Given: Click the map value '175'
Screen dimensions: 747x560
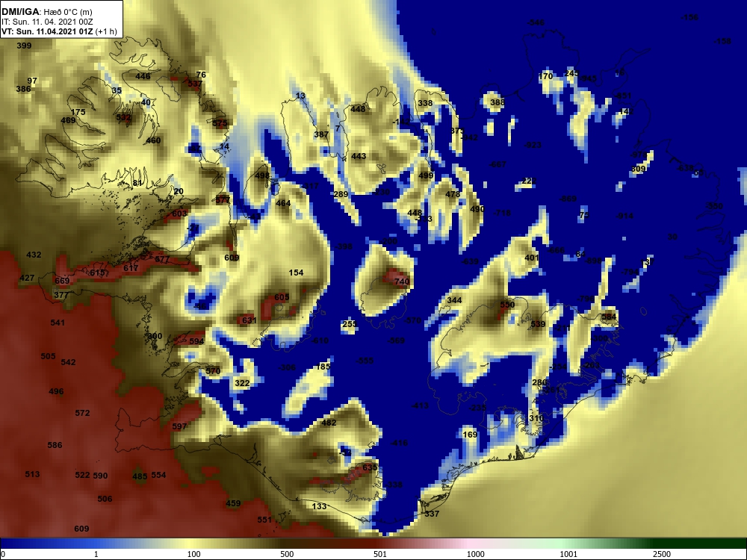Looking at the screenshot, I should [78, 113].
